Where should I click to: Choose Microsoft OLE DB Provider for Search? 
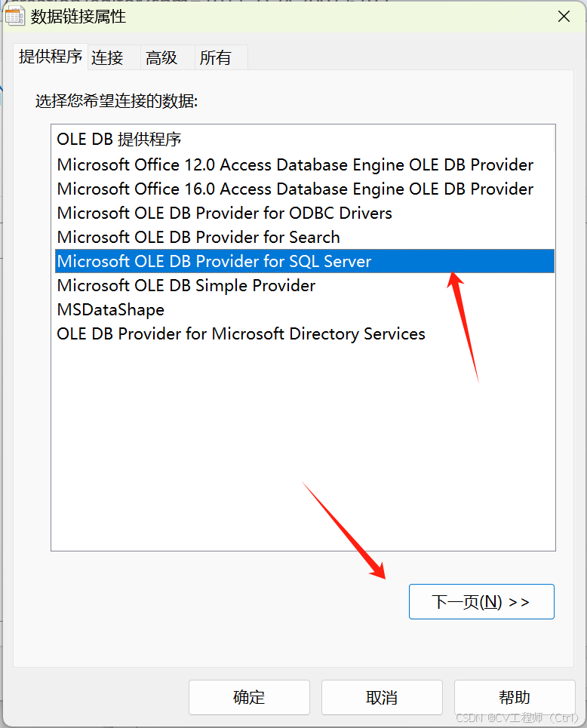coord(198,237)
